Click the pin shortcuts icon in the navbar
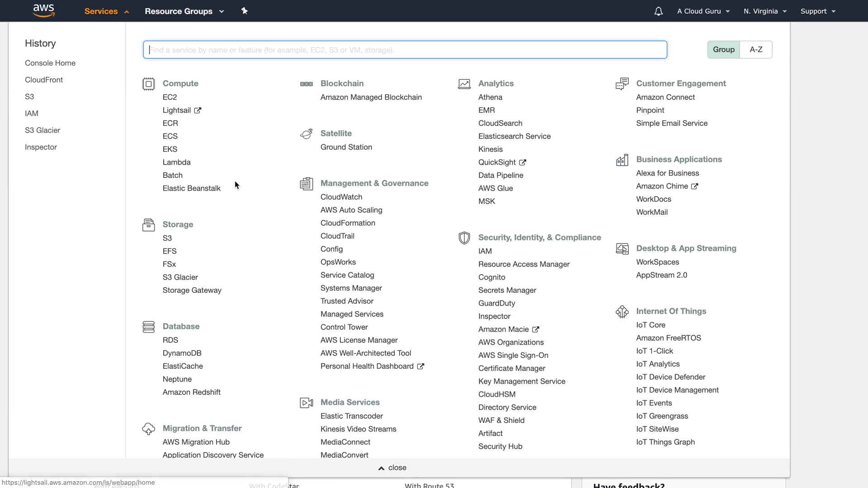This screenshot has height=488, width=868. tap(244, 11)
